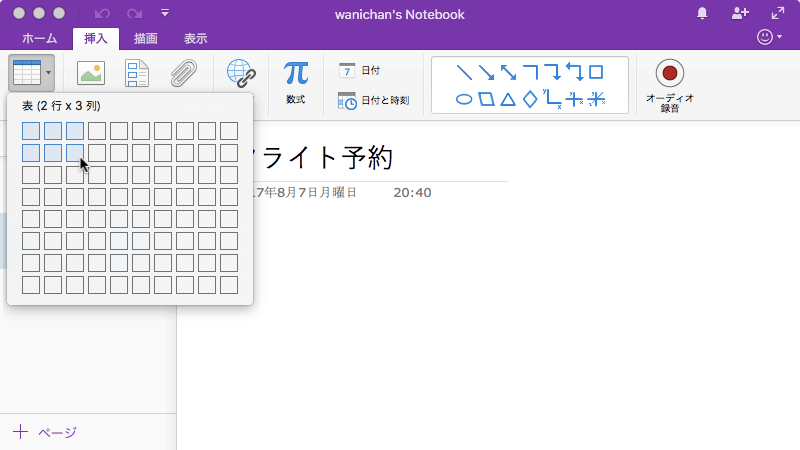Open the quick access customize dropdown
Screen dimensions: 800x450
pyautogui.click(x=165, y=13)
